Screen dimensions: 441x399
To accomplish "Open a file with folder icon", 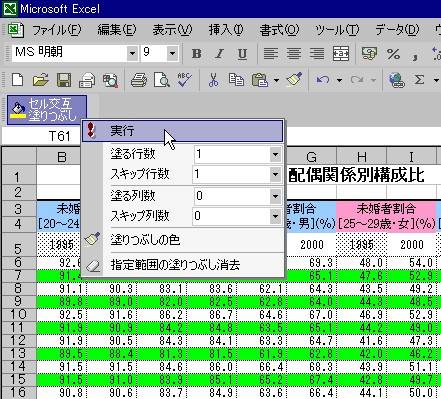I will [x=41, y=80].
